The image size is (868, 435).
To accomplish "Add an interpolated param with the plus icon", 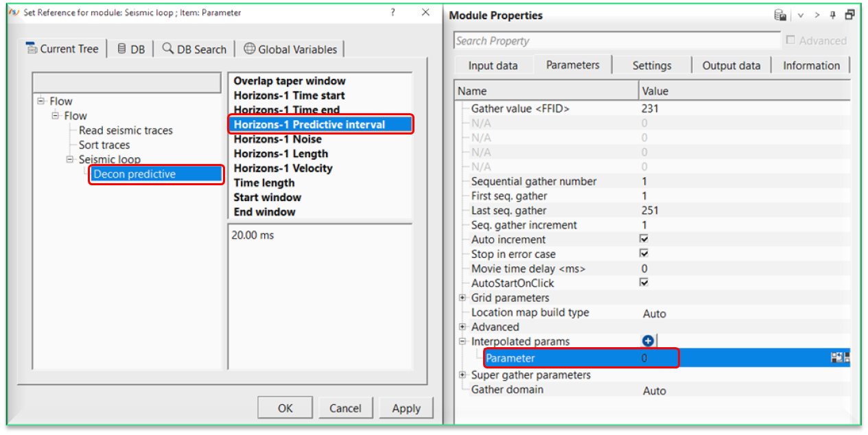I will [648, 341].
